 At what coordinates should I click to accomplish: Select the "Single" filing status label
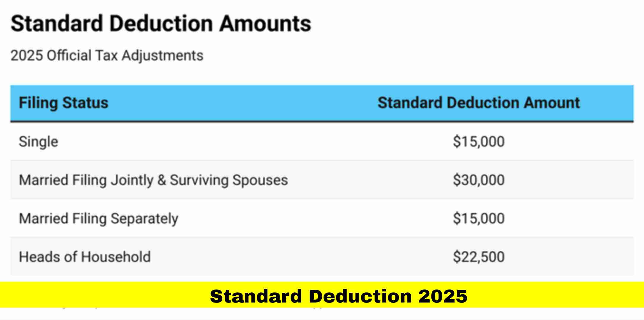pyautogui.click(x=39, y=142)
